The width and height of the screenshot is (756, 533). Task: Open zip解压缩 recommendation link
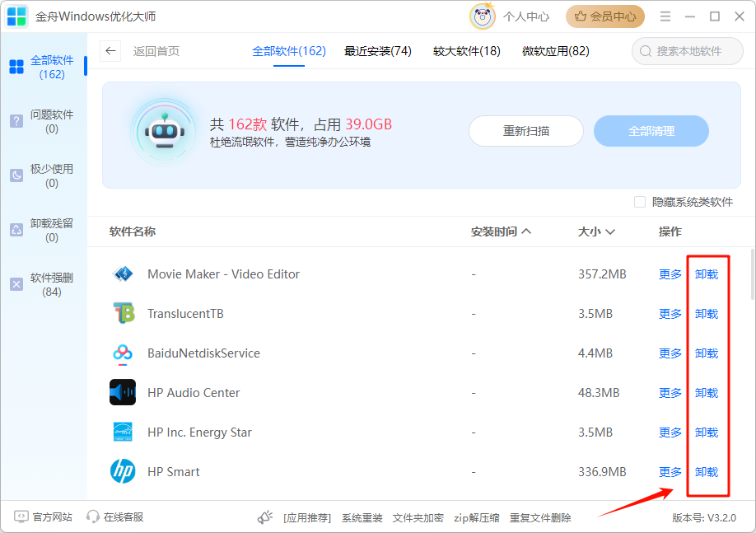click(476, 518)
